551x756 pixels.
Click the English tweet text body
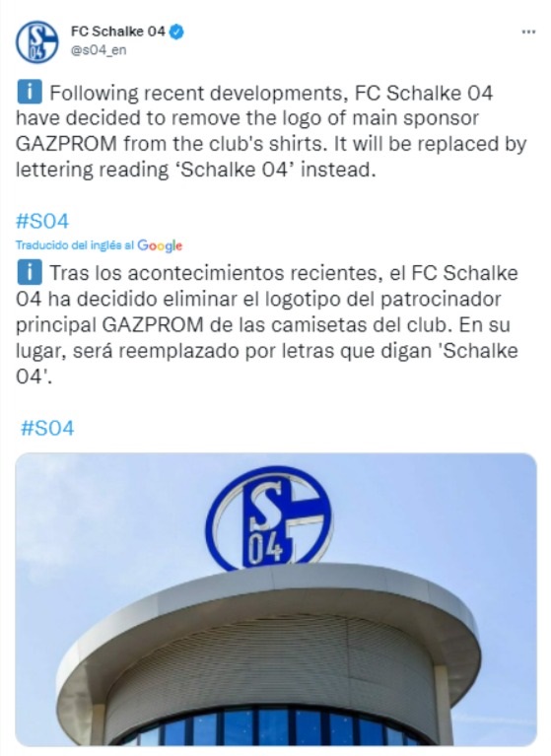271,131
